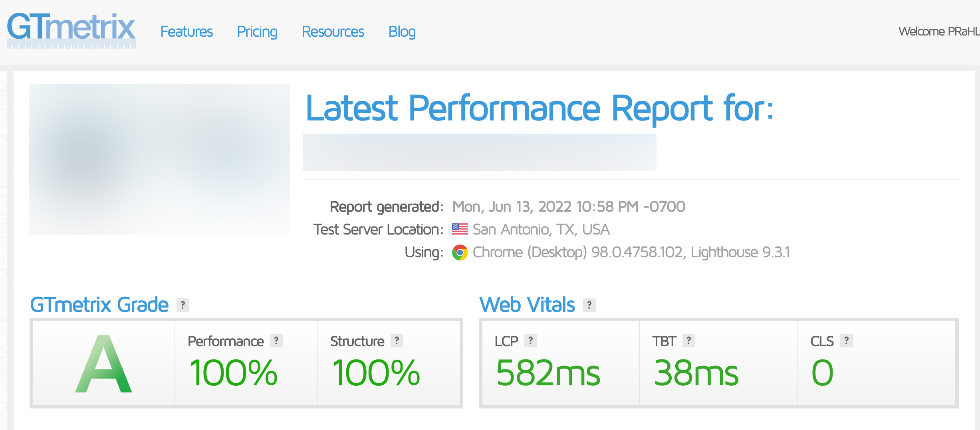Click the Performance help question mark
This screenshot has width=980, height=430.
[x=276, y=341]
